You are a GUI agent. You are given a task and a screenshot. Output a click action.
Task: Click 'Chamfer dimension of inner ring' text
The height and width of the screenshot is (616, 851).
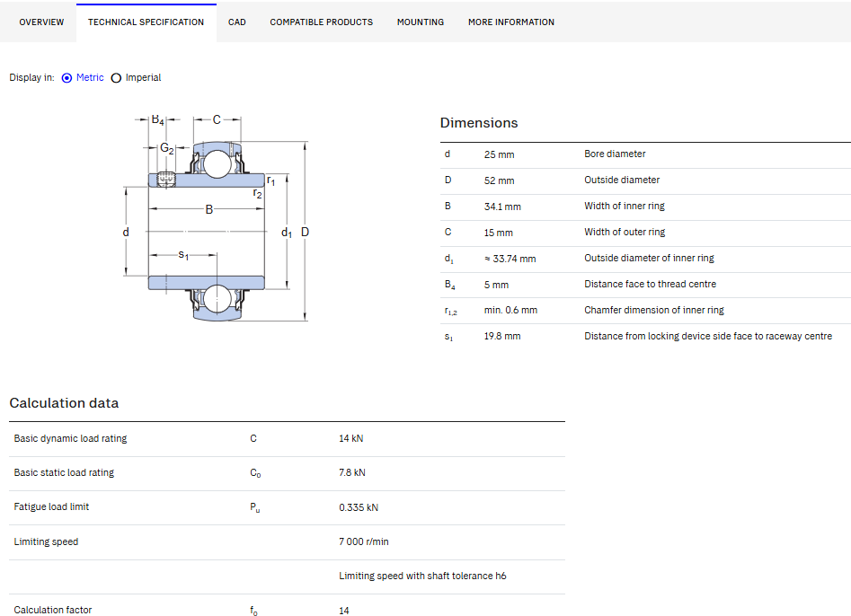tap(654, 310)
